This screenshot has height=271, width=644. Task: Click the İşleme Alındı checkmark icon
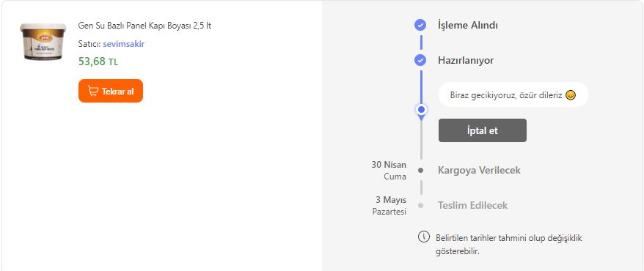coord(420,26)
